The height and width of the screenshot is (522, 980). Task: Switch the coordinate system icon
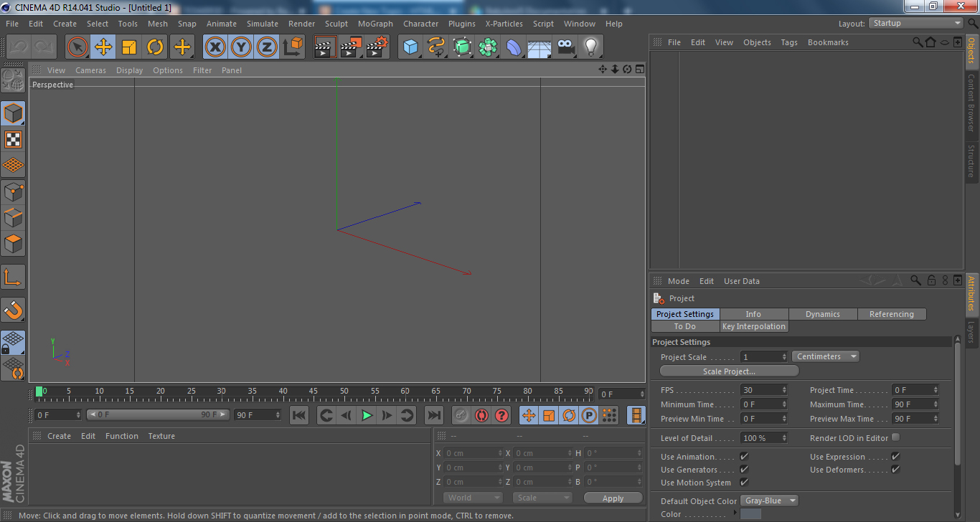tap(293, 47)
